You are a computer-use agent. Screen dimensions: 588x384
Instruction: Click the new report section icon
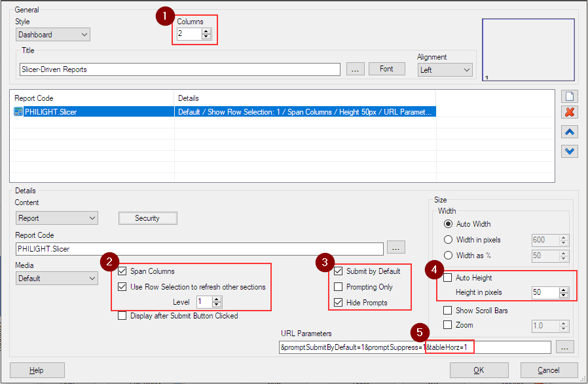click(569, 96)
